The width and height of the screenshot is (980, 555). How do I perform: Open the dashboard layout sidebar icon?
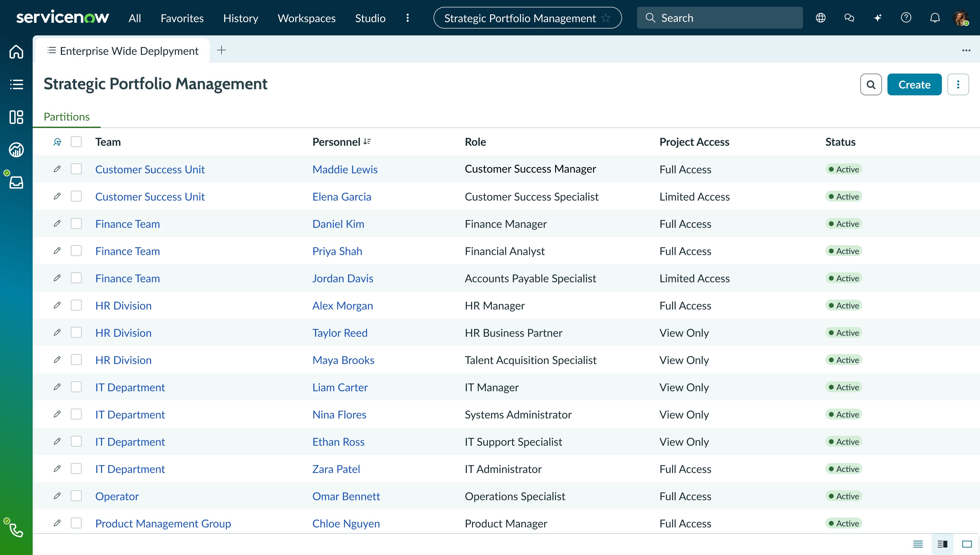tap(16, 117)
